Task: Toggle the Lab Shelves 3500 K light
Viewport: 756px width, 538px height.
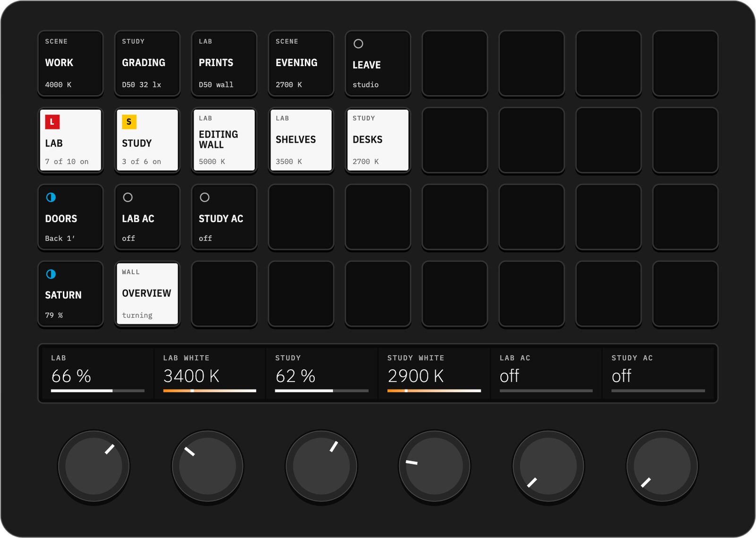Action: click(x=301, y=140)
